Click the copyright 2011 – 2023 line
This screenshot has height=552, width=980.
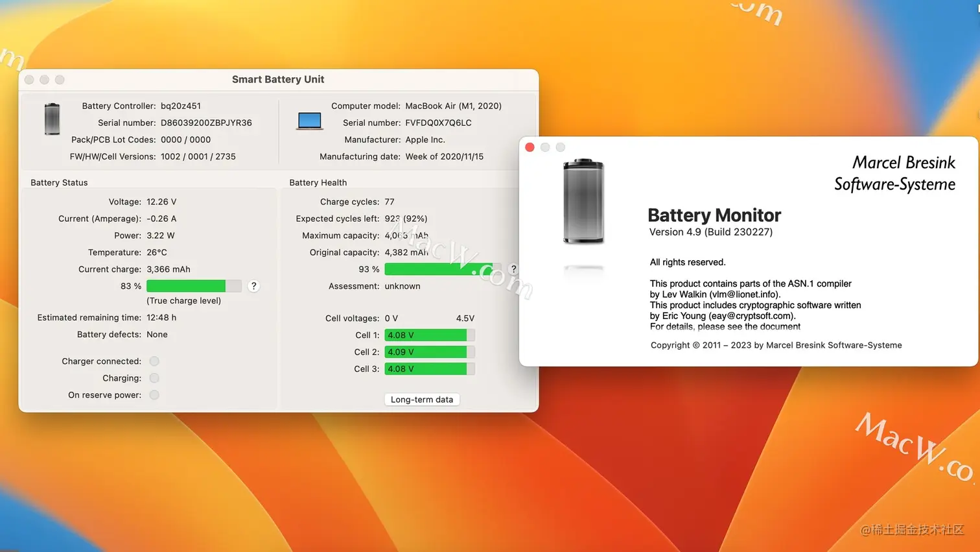tap(776, 345)
